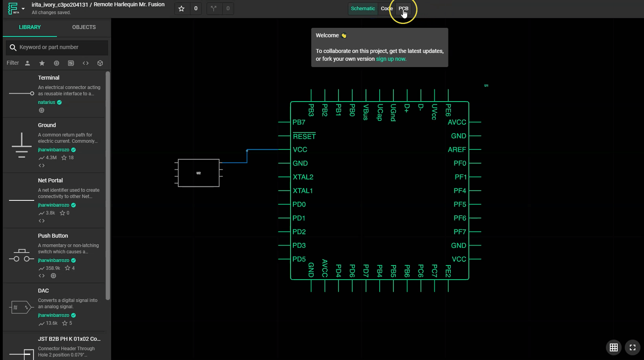Select the U2 component on the schematic
Viewport: 644px width, 360px height.
click(199, 173)
